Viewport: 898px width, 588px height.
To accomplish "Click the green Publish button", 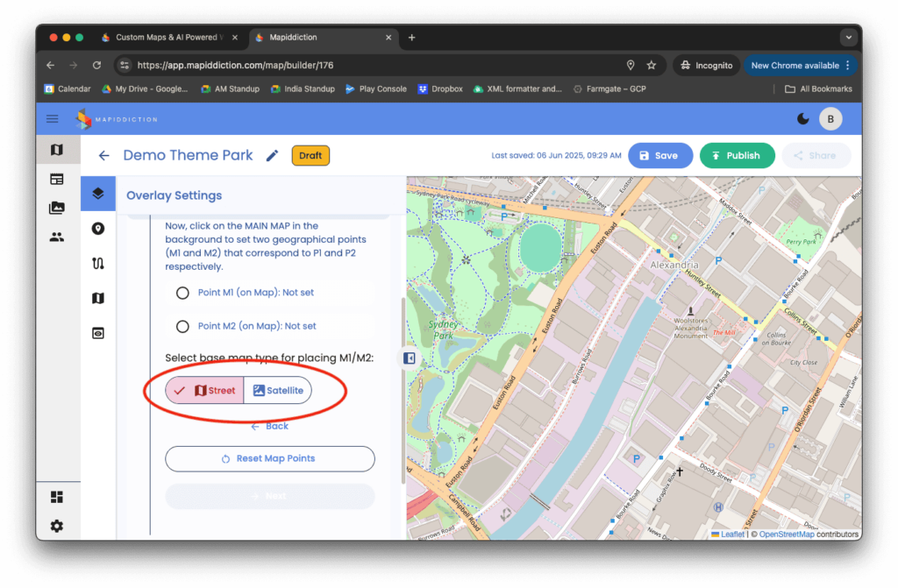I will click(x=737, y=156).
